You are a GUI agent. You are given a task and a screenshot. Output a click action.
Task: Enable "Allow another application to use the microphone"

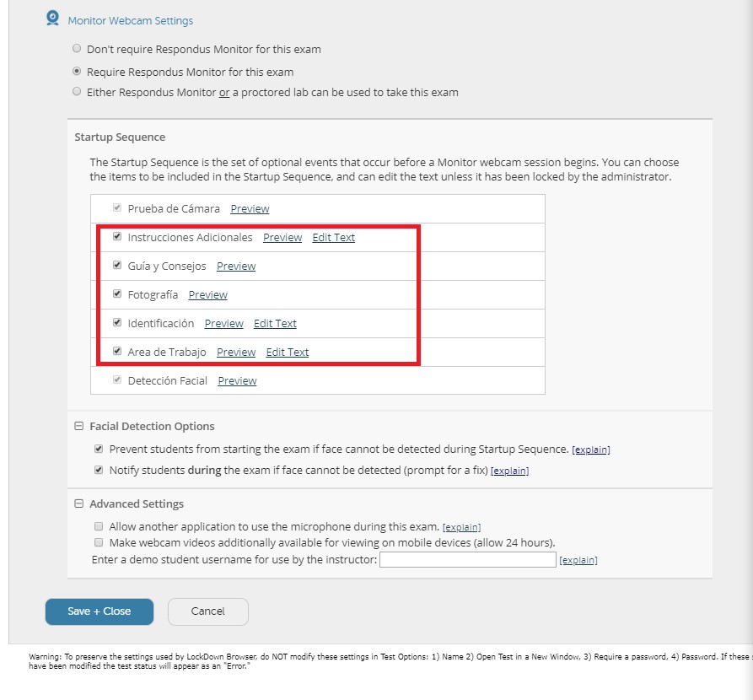click(99, 526)
